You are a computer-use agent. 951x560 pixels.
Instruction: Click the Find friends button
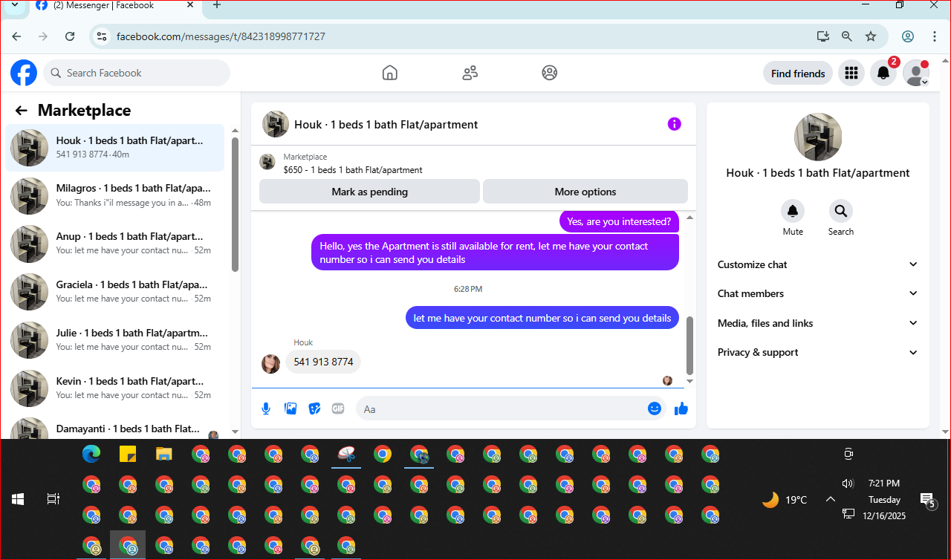[798, 73]
